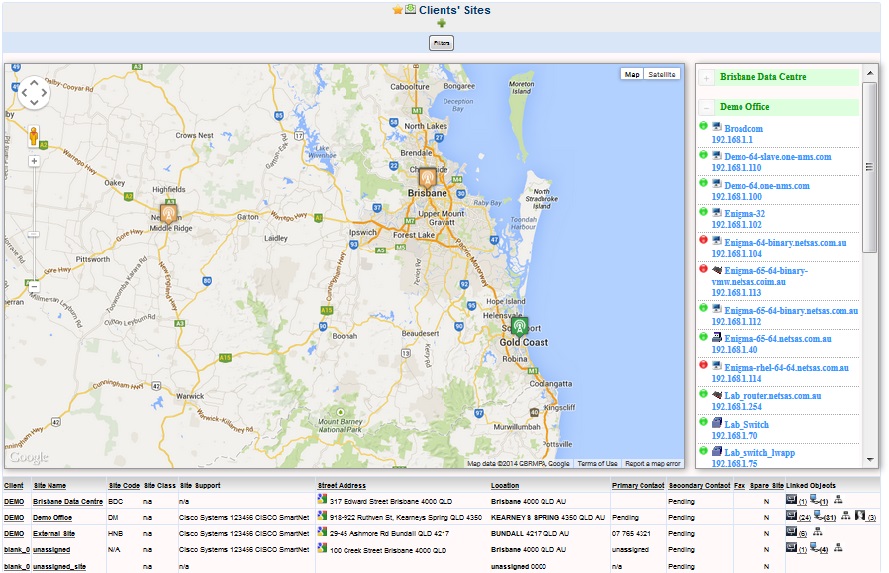Click the network topology icon in External_site row
Screen dimensions: 889x573
[x=818, y=532]
